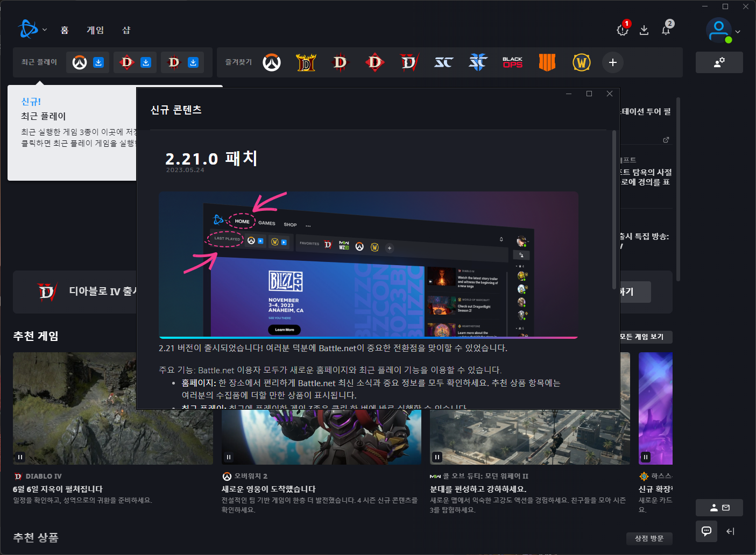Open the Battle.net logo menu

[x=27, y=29]
